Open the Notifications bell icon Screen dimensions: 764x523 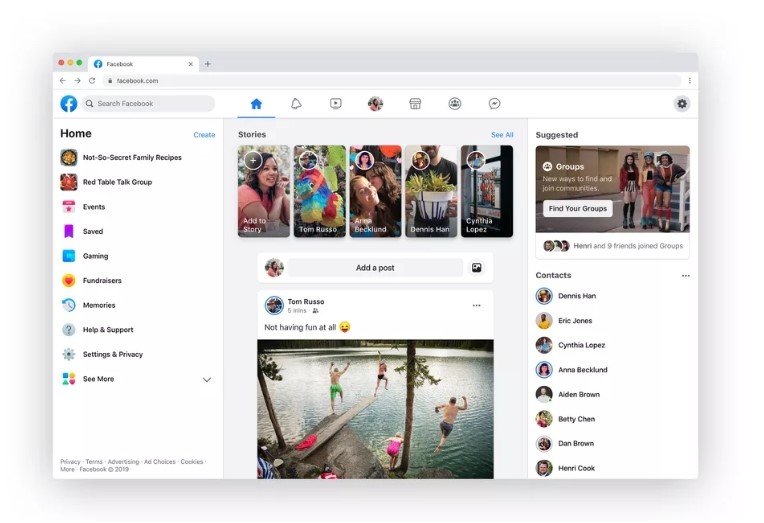[x=296, y=103]
